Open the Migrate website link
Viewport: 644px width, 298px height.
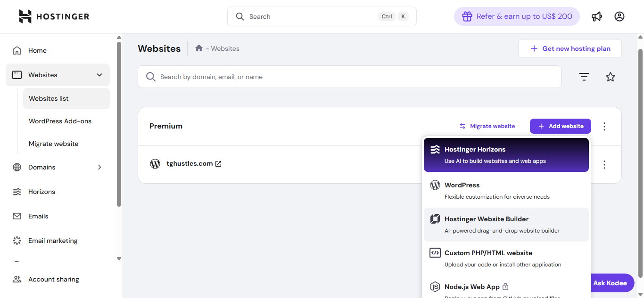tap(487, 126)
